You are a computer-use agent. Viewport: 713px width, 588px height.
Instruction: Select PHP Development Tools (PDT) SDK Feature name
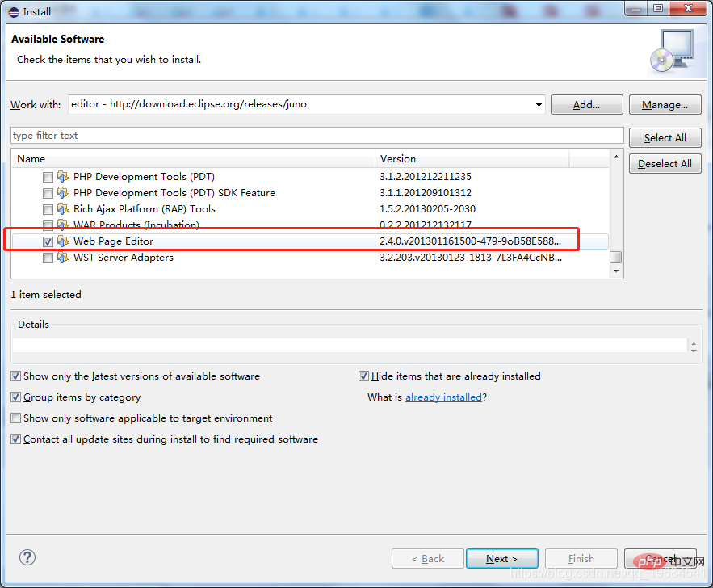tap(174, 193)
